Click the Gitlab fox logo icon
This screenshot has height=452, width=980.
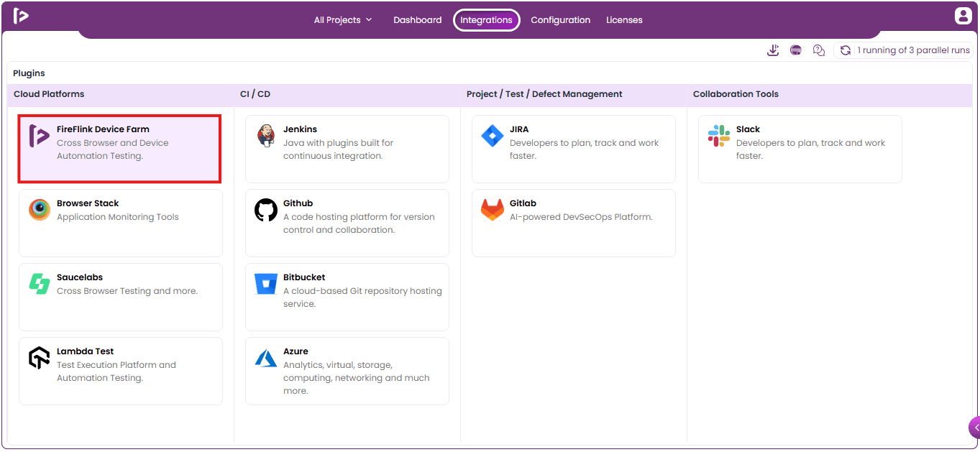pos(493,210)
